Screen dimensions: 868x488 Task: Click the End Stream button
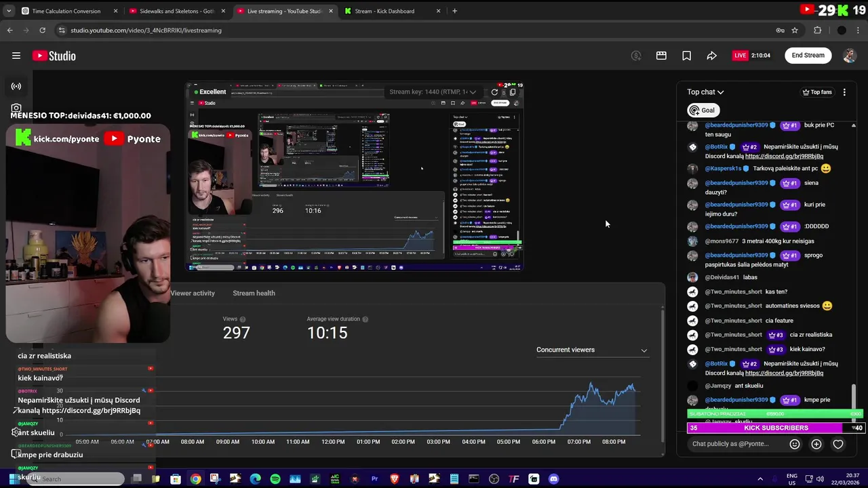pyautogui.click(x=808, y=56)
